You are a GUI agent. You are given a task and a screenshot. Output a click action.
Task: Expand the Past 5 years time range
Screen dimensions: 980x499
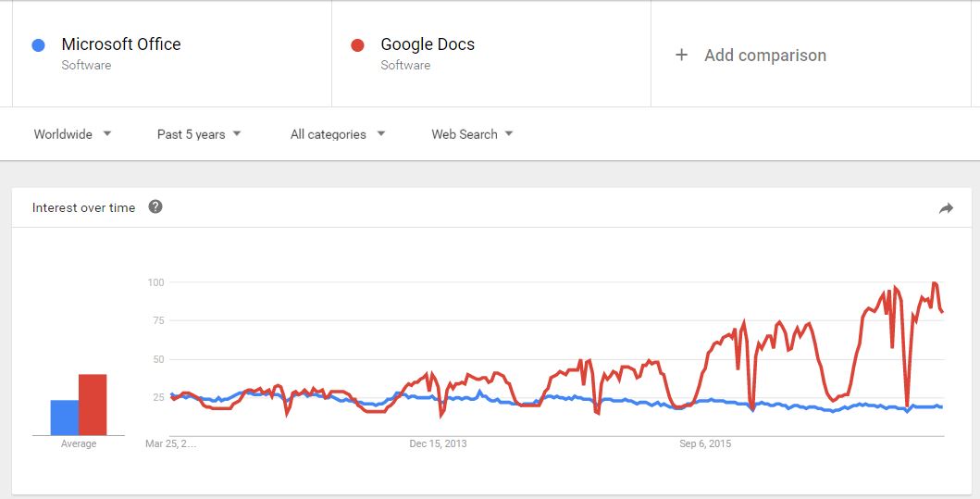199,134
